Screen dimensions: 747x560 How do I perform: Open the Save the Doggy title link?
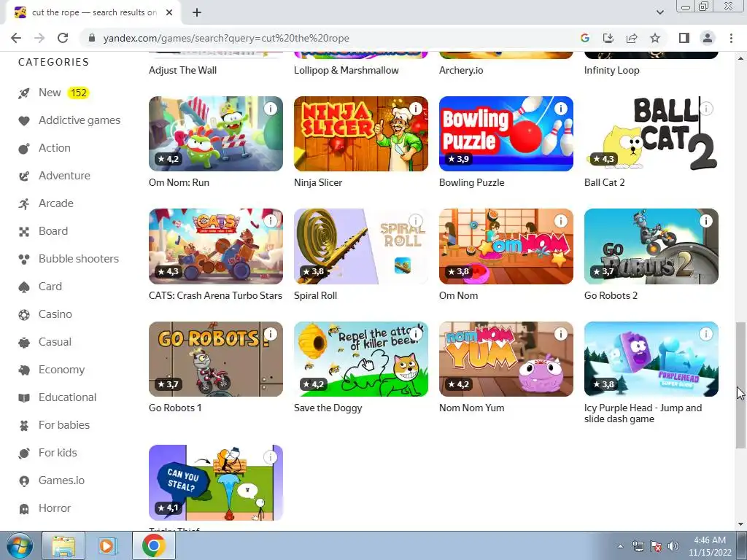328,408
